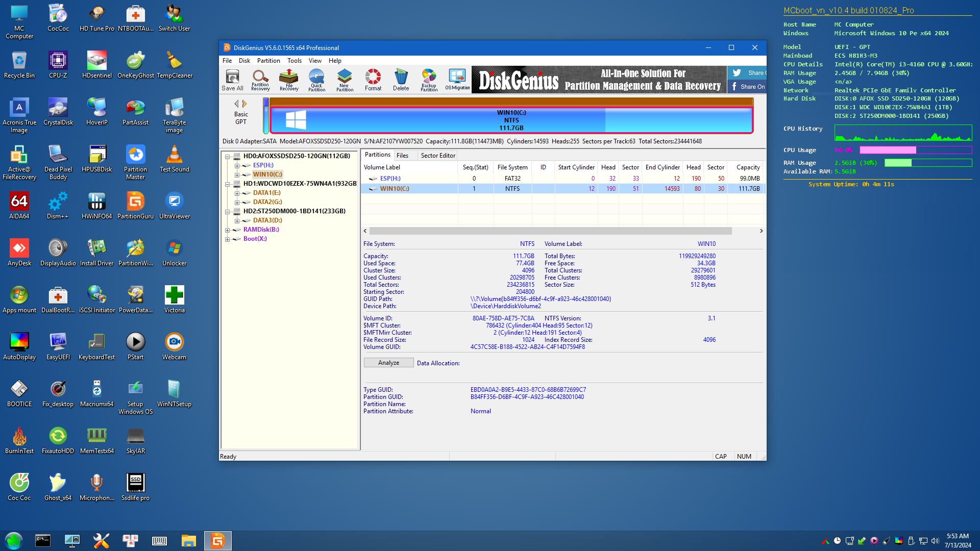Toggle the NUM lock indicator

(x=744, y=456)
